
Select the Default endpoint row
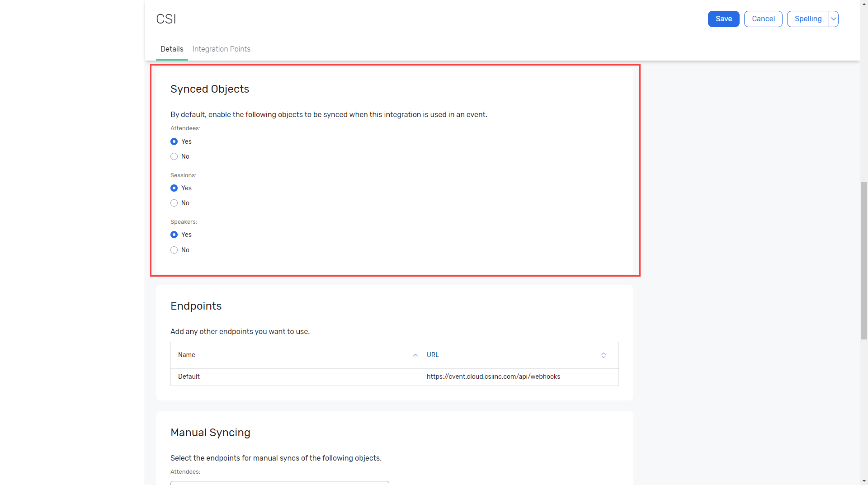tap(189, 377)
